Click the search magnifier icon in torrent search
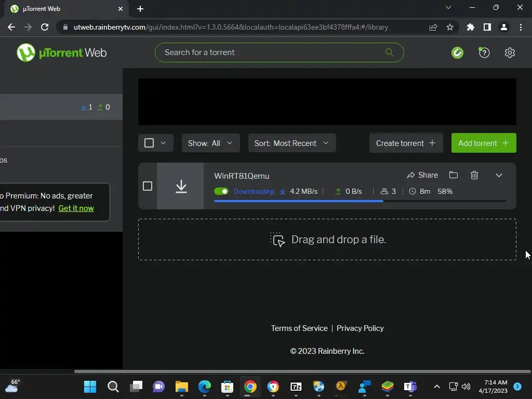532x399 pixels. tap(389, 52)
